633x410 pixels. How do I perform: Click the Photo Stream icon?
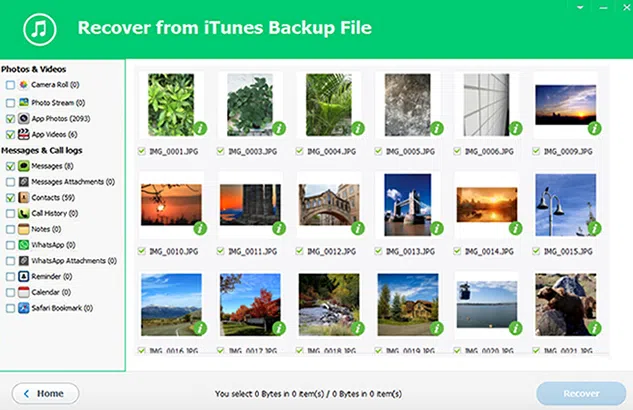pyautogui.click(x=22, y=102)
